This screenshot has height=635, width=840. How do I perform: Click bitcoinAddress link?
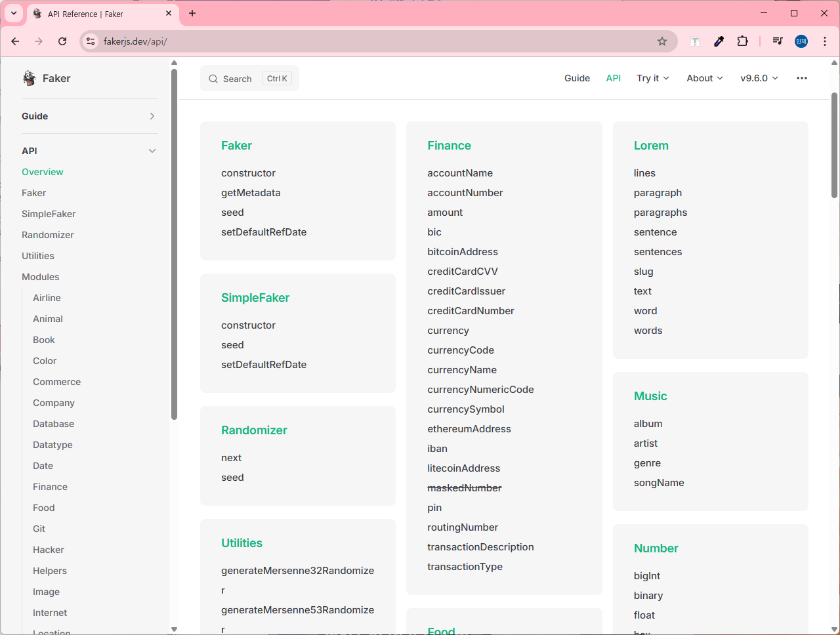coord(463,252)
